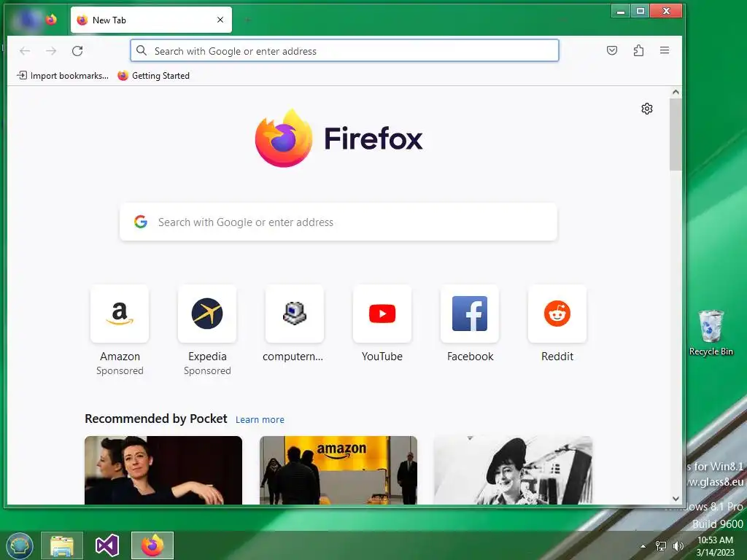
Task: Click the Google logo in search box
Action: pos(141,222)
